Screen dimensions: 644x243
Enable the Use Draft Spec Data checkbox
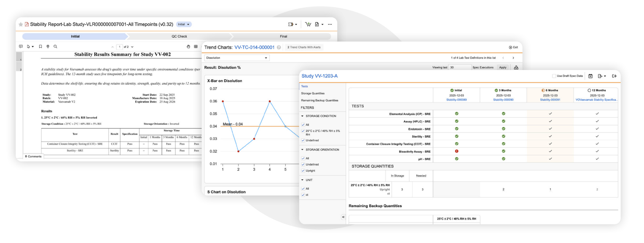point(554,76)
